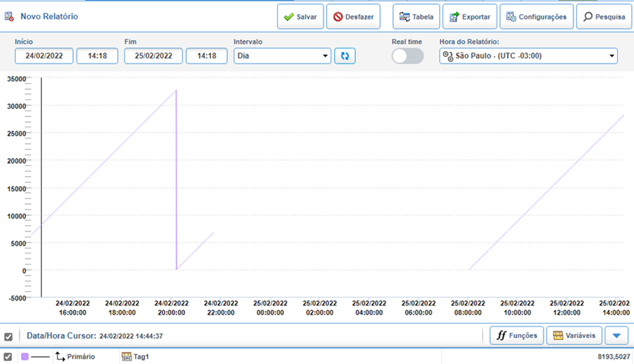This screenshot has height=364, width=634.
Task: Save the report with Salvar
Action: [301, 16]
